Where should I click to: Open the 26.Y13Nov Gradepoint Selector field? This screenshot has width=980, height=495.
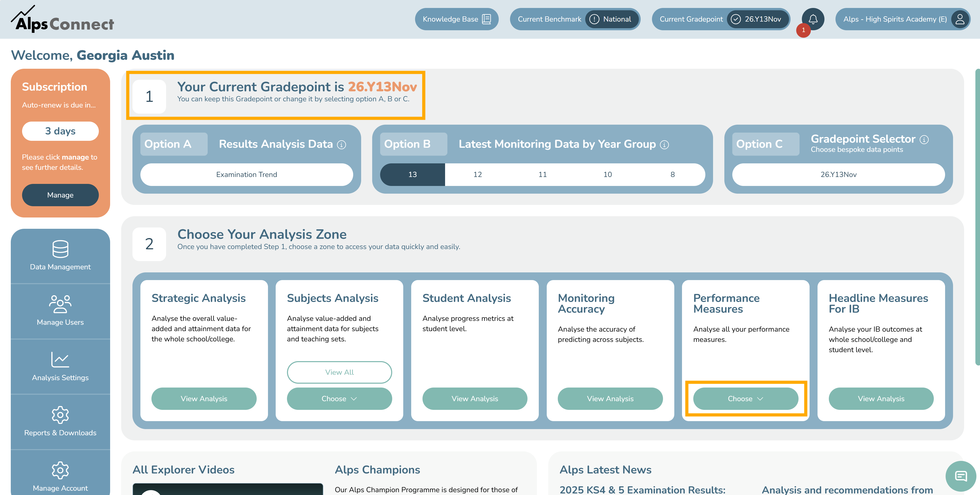839,174
